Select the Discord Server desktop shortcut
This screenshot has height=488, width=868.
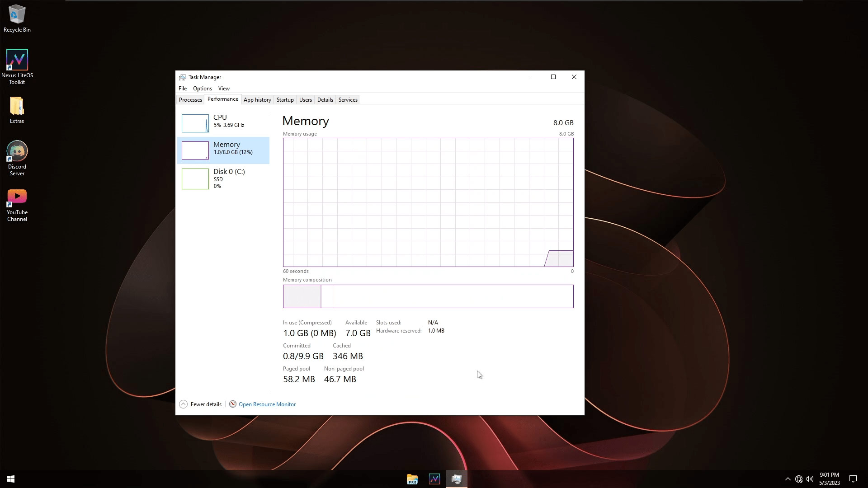[17, 158]
